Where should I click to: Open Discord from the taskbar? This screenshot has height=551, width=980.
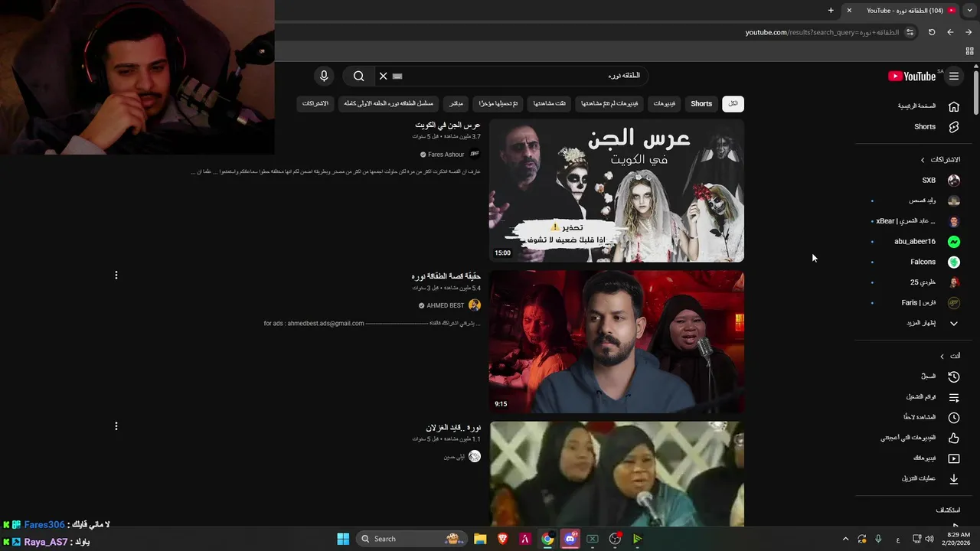570,539
